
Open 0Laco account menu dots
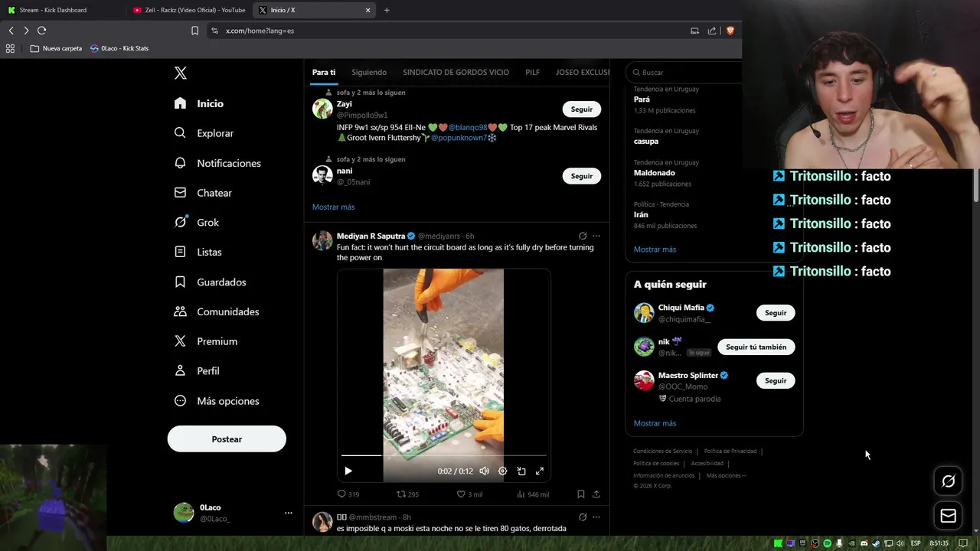pyautogui.click(x=289, y=513)
